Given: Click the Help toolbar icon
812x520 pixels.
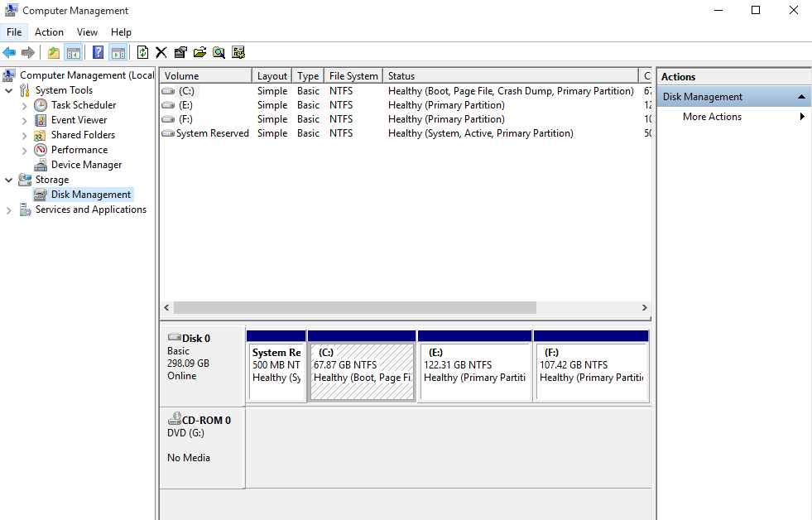Looking at the screenshot, I should click(98, 51).
